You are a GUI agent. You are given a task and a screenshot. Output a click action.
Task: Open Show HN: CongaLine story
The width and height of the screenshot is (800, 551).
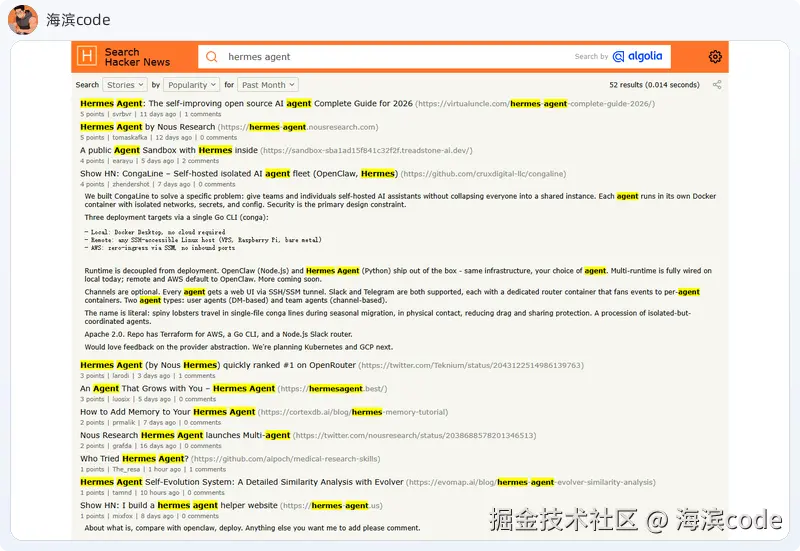pyautogui.click(x=239, y=173)
